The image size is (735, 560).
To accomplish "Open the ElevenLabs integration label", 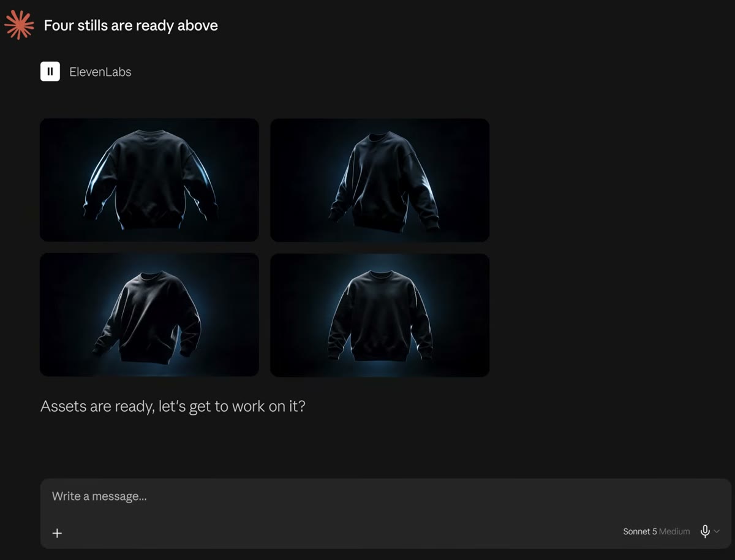I will 100,72.
